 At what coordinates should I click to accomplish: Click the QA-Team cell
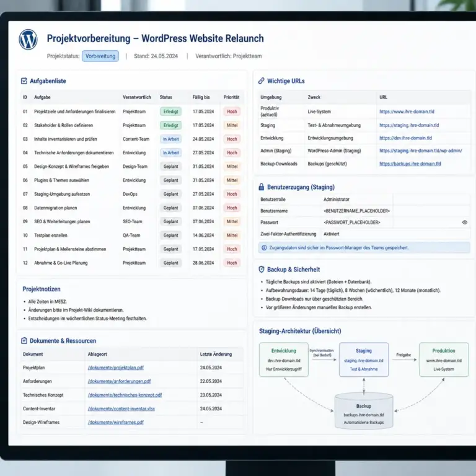(x=131, y=236)
